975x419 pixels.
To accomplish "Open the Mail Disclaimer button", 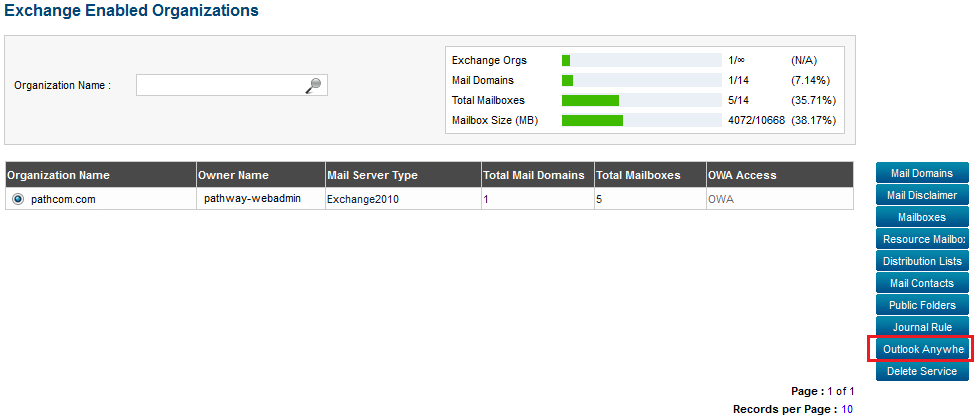I will [x=922, y=195].
